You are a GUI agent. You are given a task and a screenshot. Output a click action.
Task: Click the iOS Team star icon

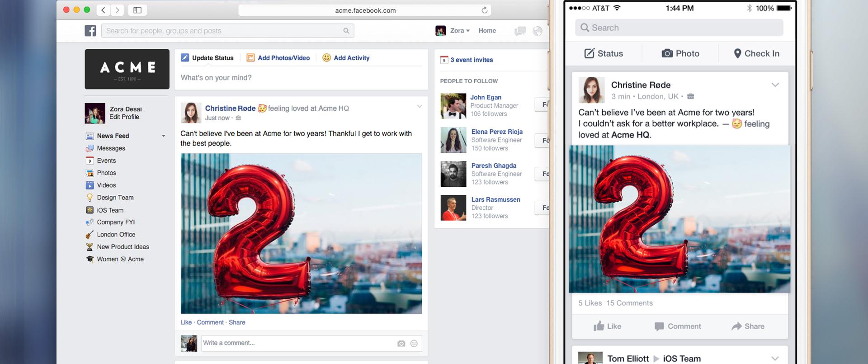coord(90,210)
